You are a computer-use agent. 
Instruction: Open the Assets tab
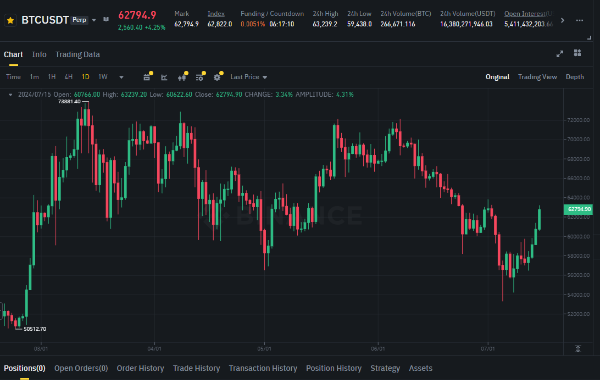pyautogui.click(x=421, y=368)
